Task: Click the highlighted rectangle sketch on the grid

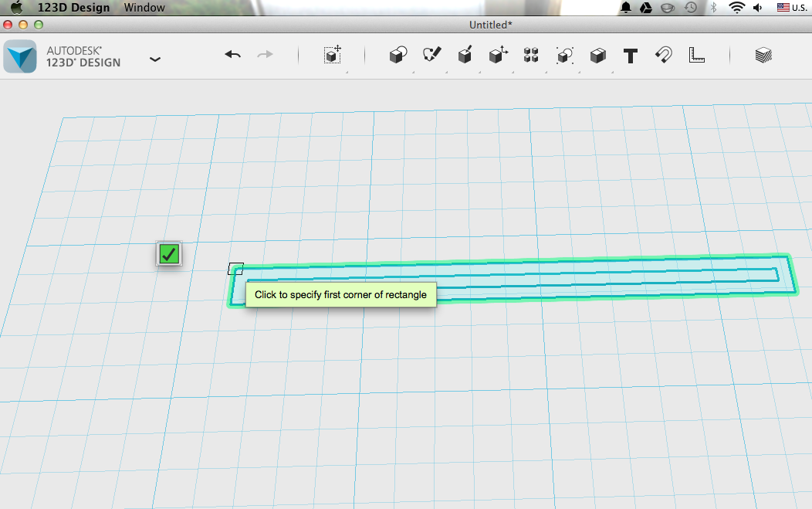Action: (513, 280)
